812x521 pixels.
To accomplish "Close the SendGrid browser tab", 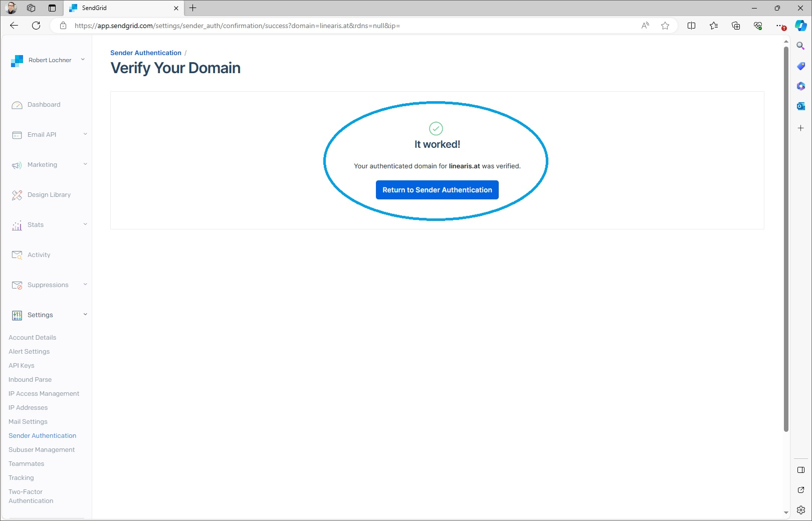I will 176,8.
